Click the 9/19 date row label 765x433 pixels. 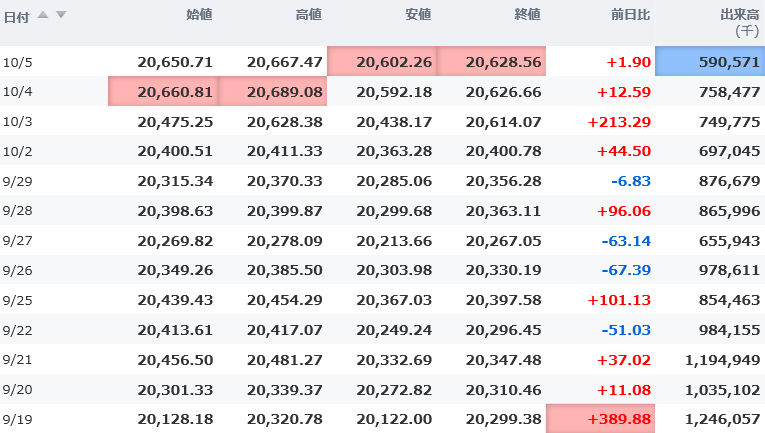coord(18,419)
